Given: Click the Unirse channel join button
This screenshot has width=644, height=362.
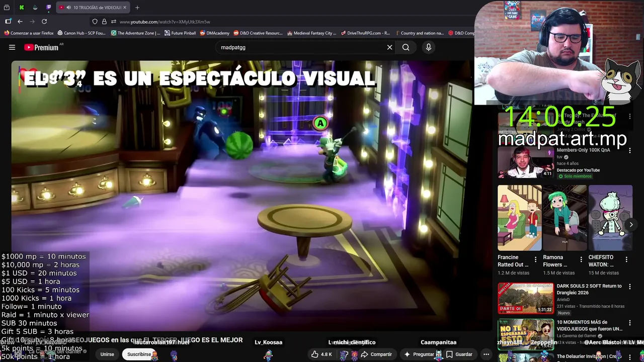Looking at the screenshot, I should 107,354.
